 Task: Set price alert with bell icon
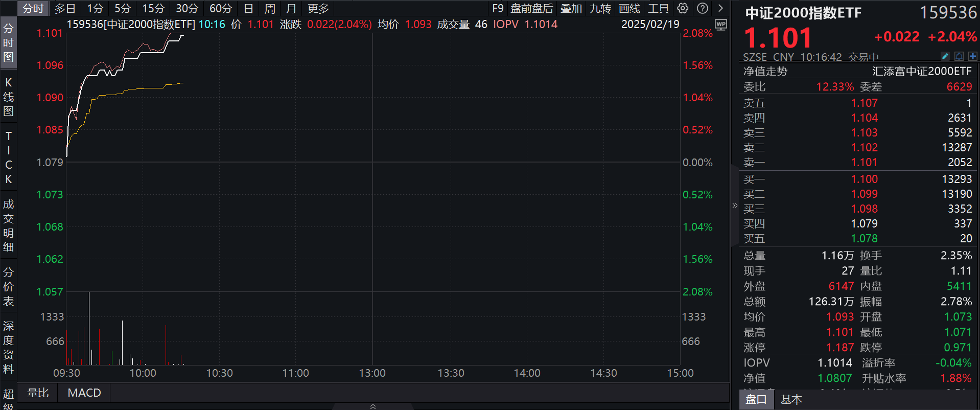959,56
